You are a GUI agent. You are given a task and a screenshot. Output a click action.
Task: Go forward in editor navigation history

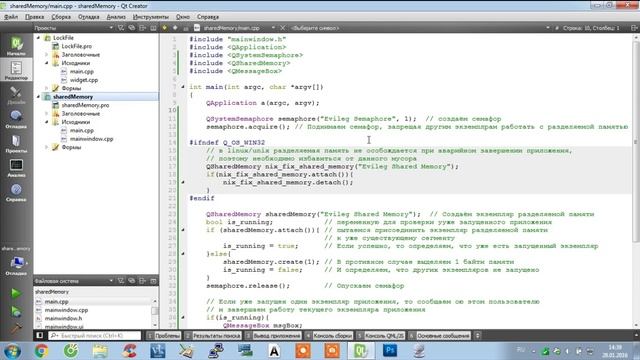[175, 28]
